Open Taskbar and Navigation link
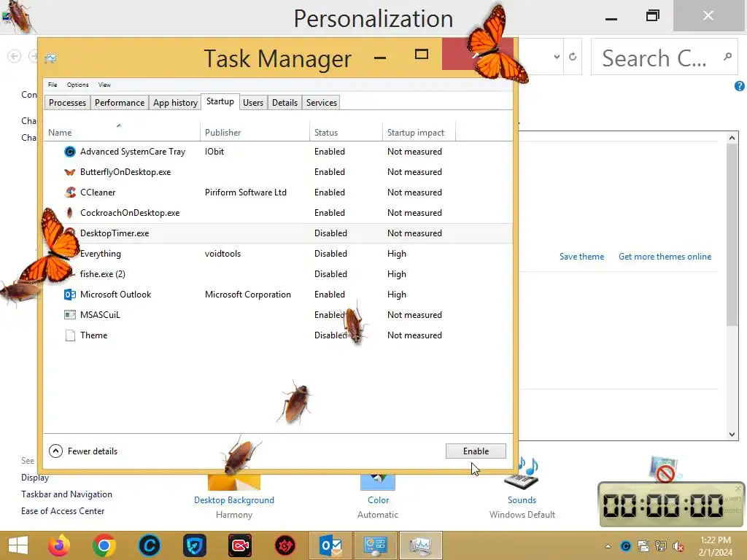747x560 pixels. coord(66,494)
